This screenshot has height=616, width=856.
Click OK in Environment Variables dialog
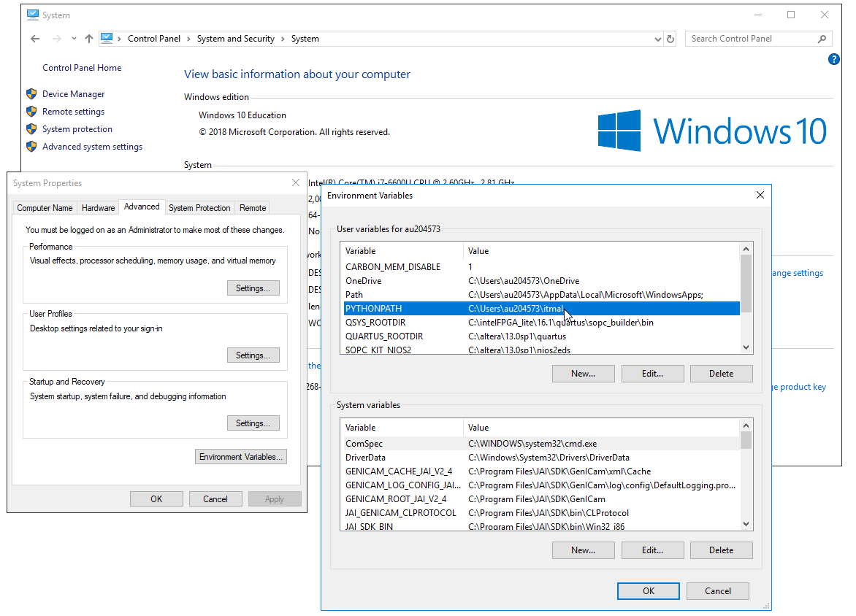(649, 591)
